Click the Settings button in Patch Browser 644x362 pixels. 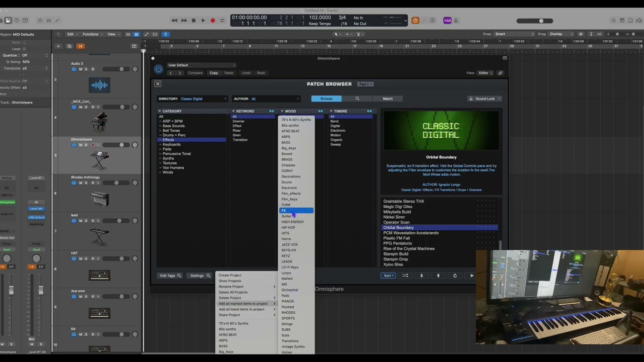coord(200,276)
